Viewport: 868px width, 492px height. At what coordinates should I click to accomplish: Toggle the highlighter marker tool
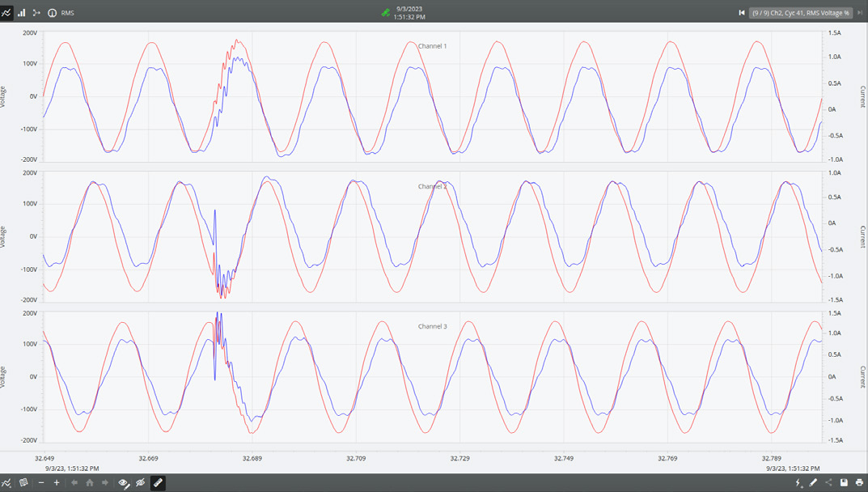coord(157,483)
